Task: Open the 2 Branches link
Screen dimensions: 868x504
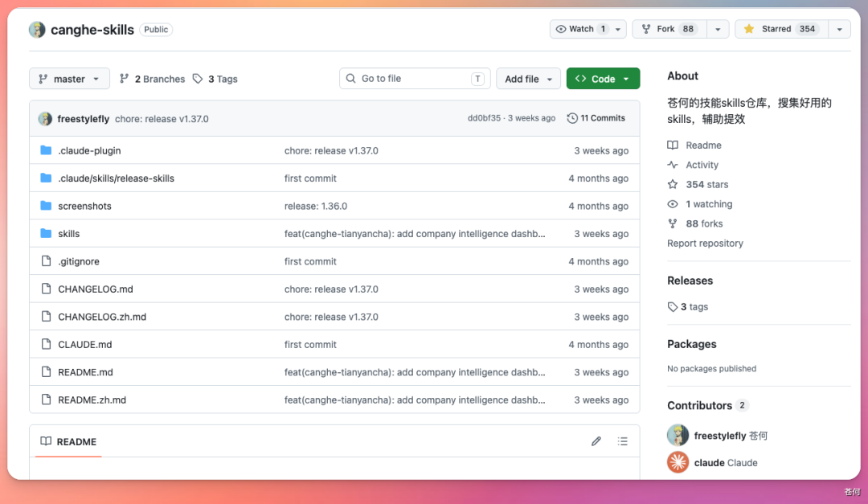Action: click(152, 79)
